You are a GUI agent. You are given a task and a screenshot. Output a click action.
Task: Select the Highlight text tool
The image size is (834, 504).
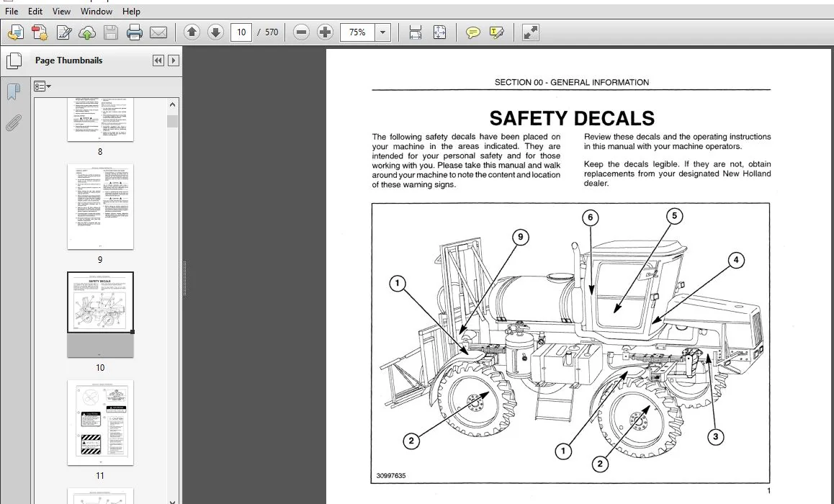pyautogui.click(x=496, y=33)
